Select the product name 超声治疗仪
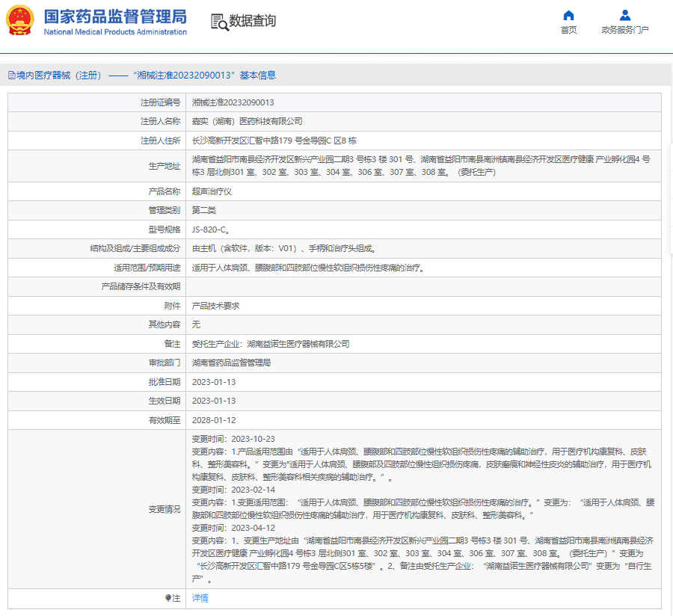 (x=212, y=191)
